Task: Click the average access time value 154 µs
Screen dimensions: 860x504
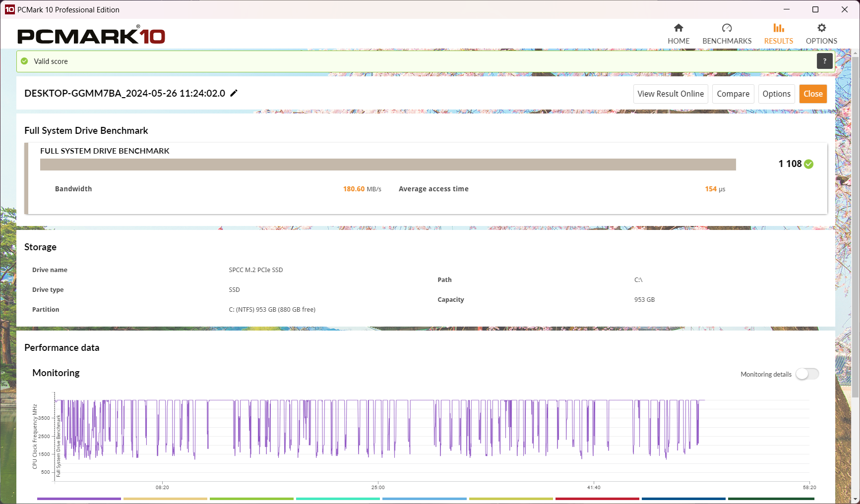Action: point(715,189)
